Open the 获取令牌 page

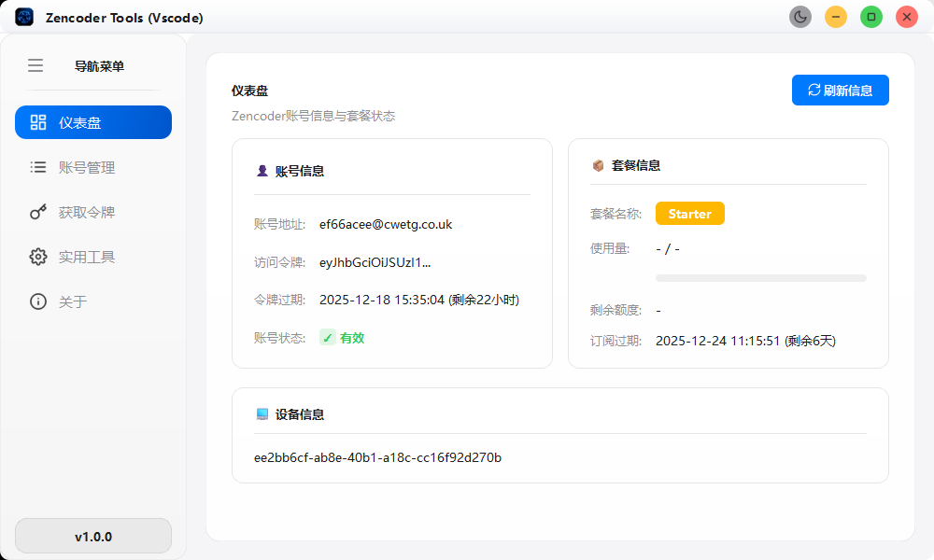(84, 212)
